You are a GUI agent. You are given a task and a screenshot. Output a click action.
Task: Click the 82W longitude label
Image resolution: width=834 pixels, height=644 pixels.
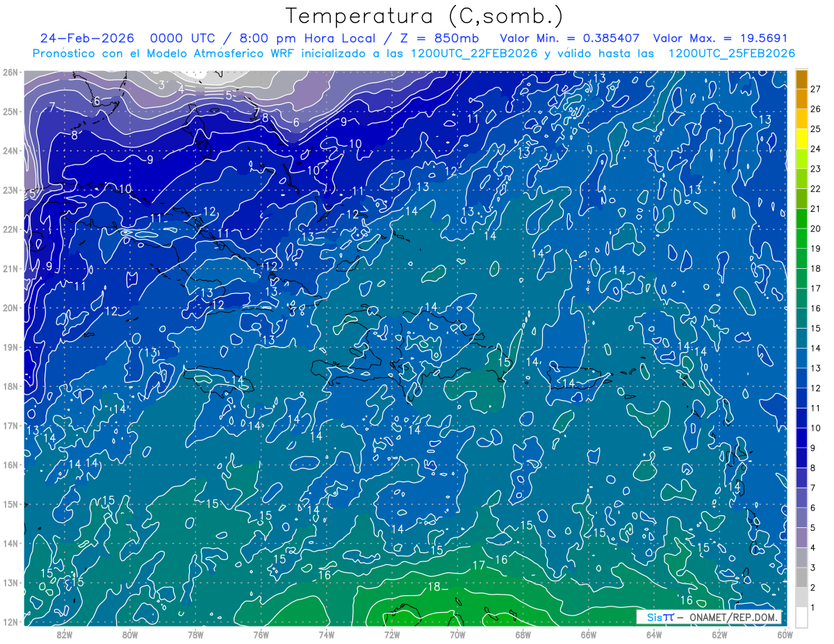[65, 634]
